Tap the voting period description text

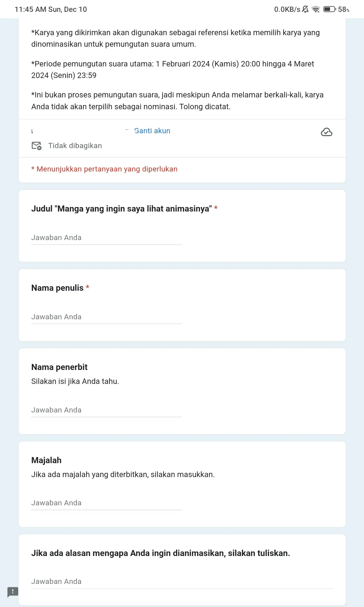pos(173,70)
